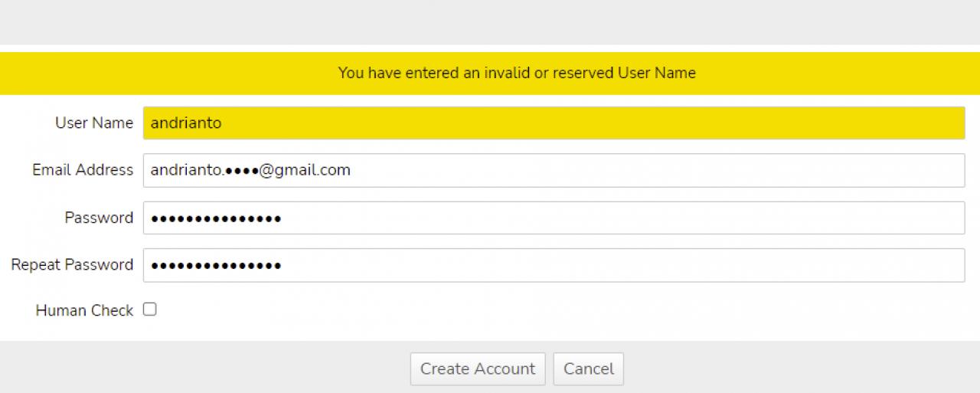Click the "Human Check" label
The height and width of the screenshot is (393, 980).
[x=84, y=310]
